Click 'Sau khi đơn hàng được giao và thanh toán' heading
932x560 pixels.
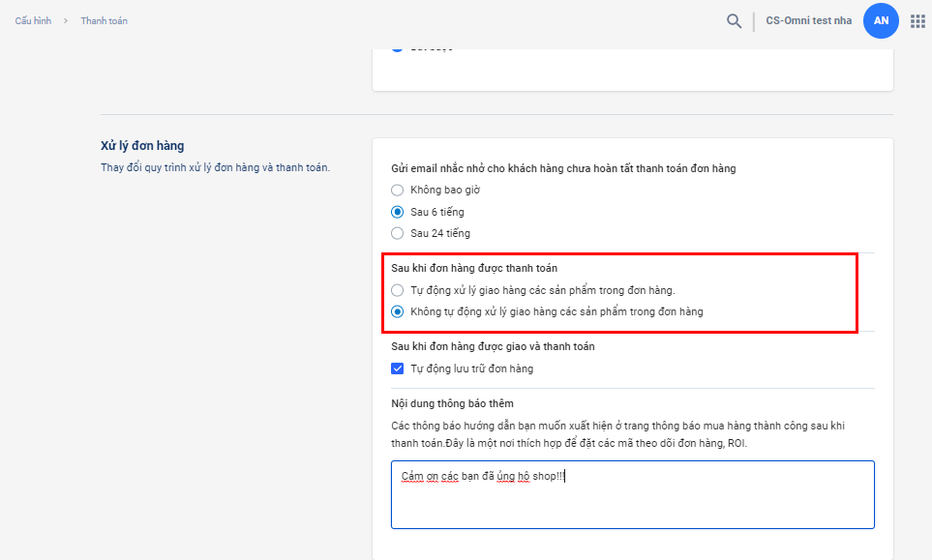[493, 346]
